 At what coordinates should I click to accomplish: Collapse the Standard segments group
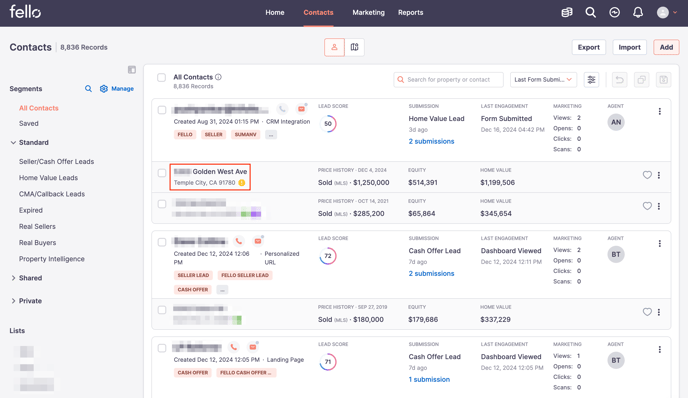[13, 143]
